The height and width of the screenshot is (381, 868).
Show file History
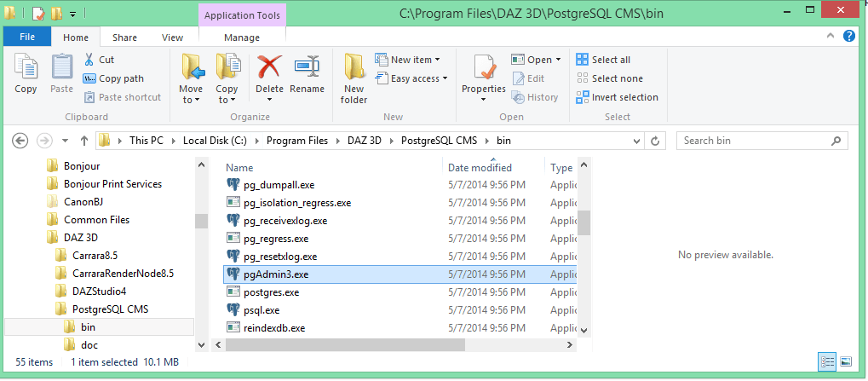(535, 97)
